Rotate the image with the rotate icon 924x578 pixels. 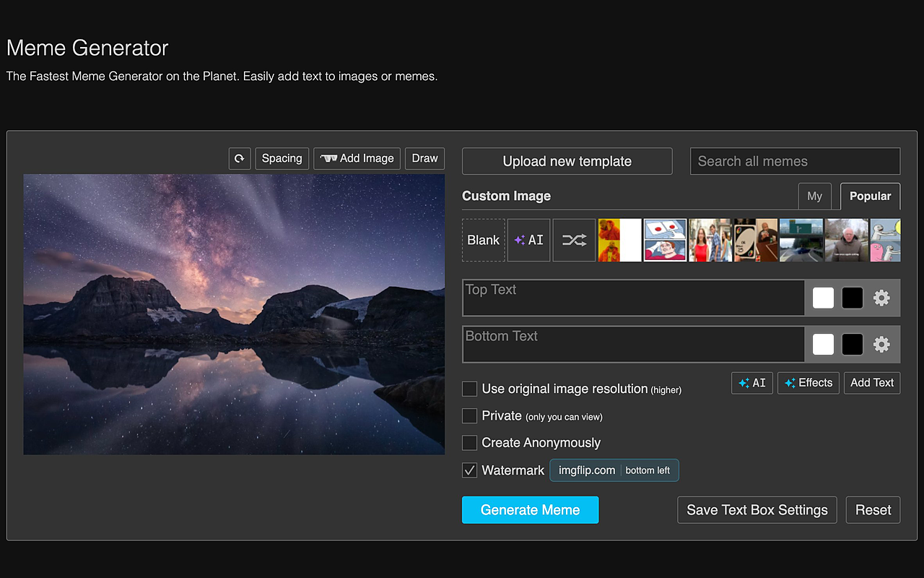[240, 158]
